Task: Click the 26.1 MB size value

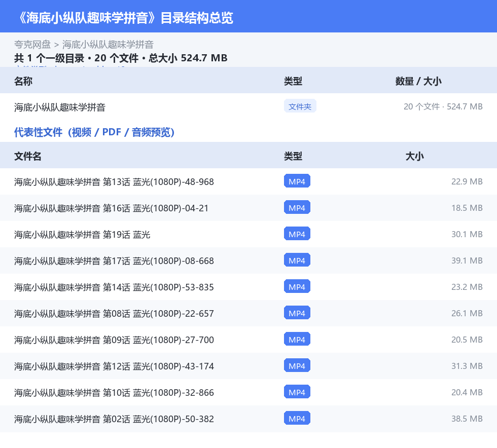Action: [467, 313]
